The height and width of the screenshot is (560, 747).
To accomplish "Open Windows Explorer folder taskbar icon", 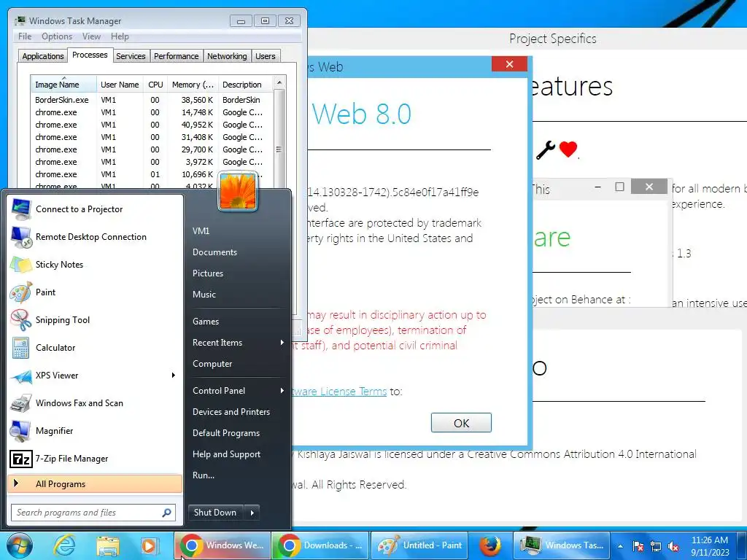I will pos(108,545).
